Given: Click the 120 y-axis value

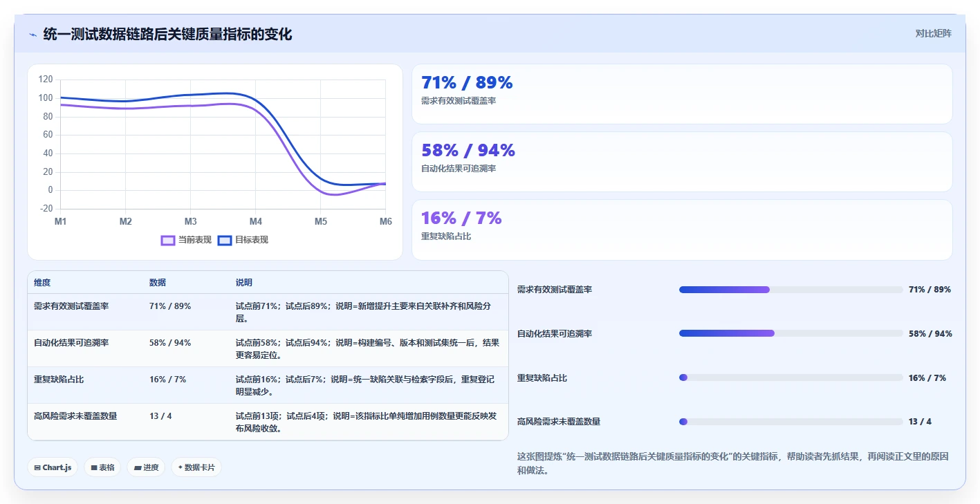Looking at the screenshot, I should pos(46,80).
